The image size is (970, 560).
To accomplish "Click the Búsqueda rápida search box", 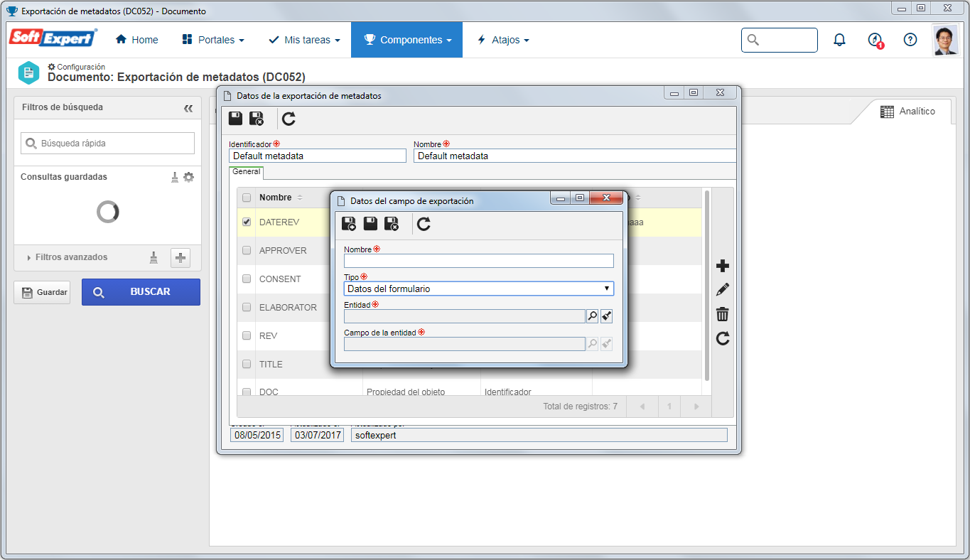I will (107, 143).
